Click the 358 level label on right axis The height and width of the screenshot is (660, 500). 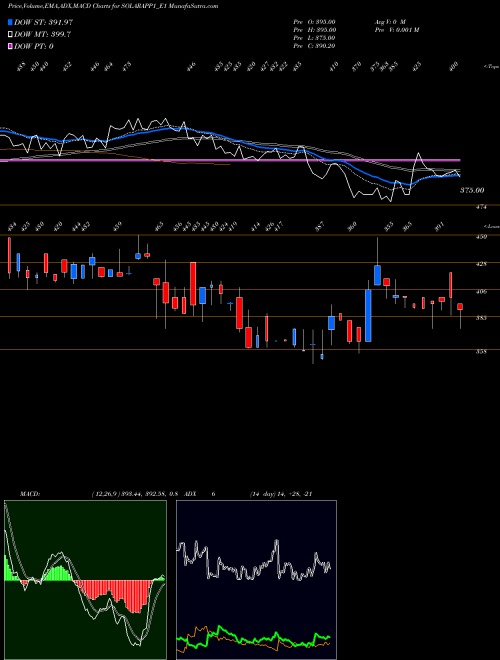click(x=481, y=351)
